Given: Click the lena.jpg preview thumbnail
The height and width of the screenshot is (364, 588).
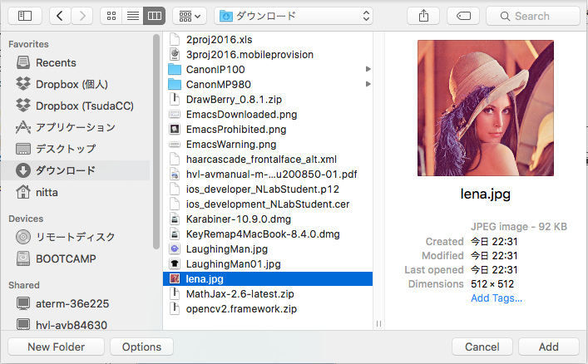Looking at the screenshot, I should pyautogui.click(x=485, y=108).
